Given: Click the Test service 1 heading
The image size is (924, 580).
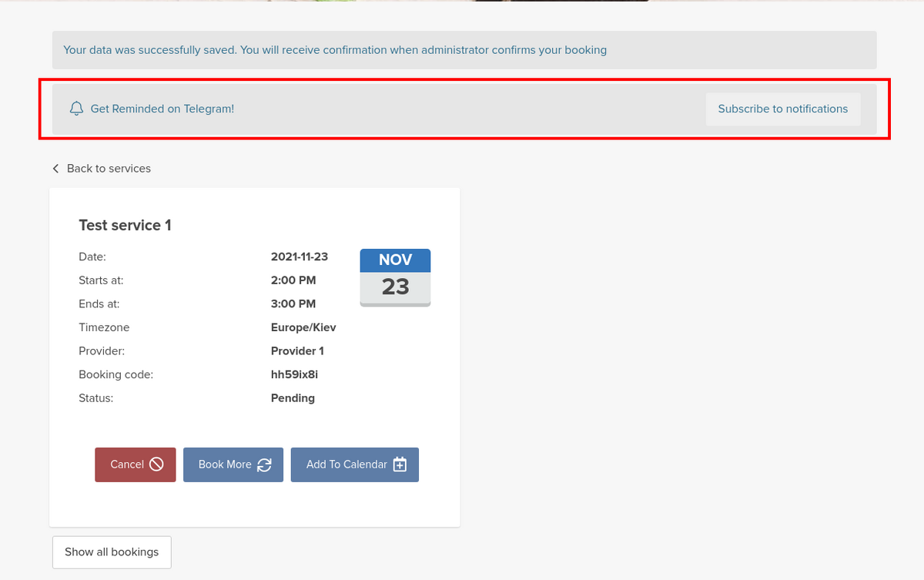Looking at the screenshot, I should pos(125,225).
